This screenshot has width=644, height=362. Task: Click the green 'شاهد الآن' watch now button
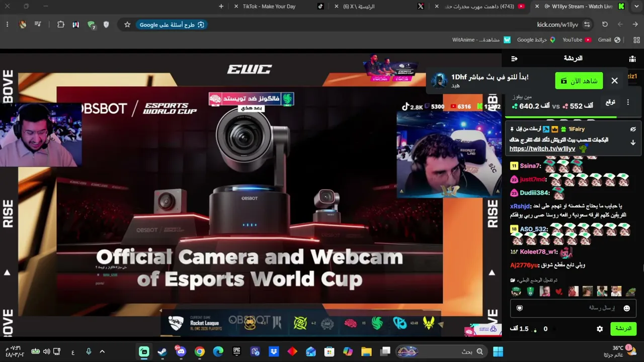click(579, 80)
